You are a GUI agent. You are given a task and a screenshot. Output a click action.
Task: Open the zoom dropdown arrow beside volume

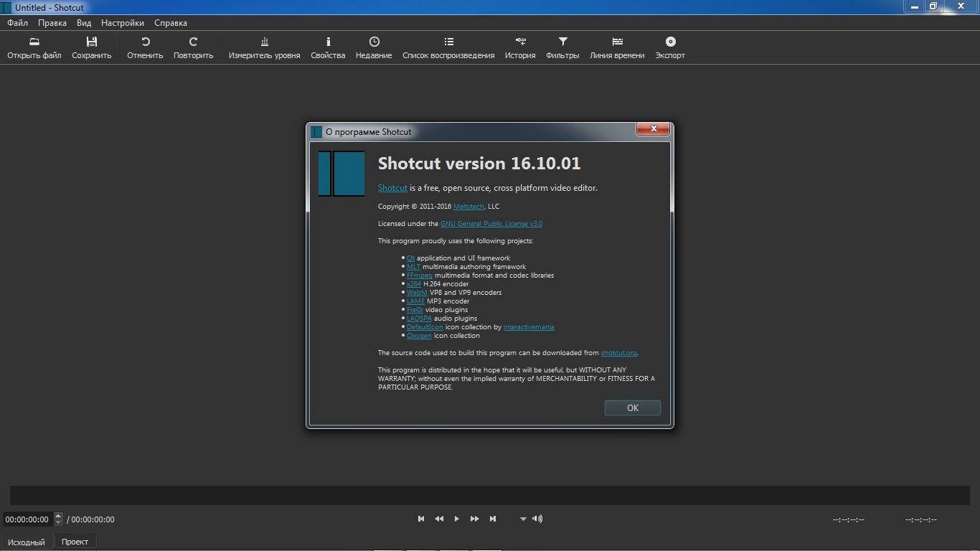pyautogui.click(x=523, y=519)
